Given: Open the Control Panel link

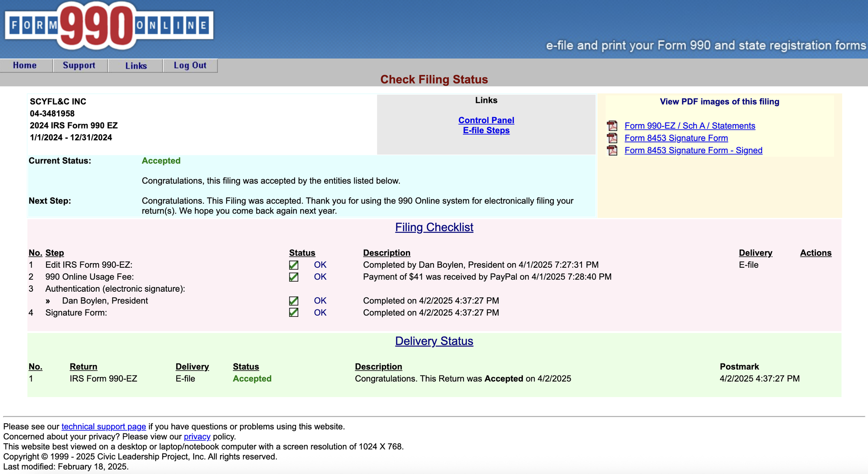Looking at the screenshot, I should (x=486, y=120).
